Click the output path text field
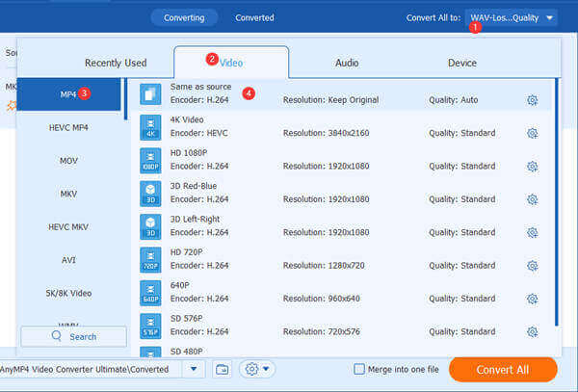This screenshot has height=392, width=578. pos(91,369)
